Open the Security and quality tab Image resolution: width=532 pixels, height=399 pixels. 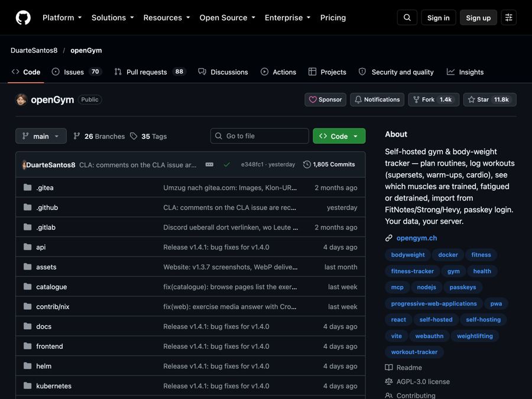coord(396,72)
